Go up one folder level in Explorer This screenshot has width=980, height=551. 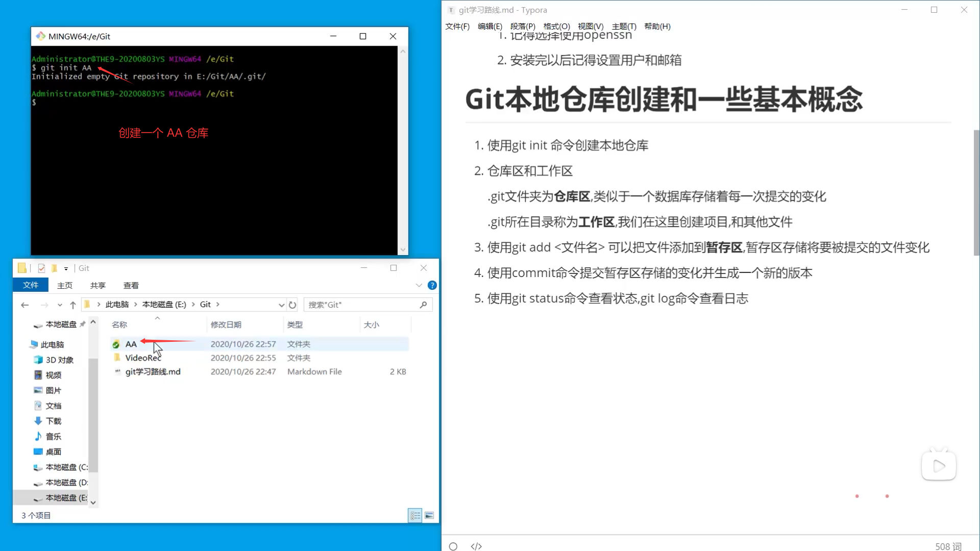click(x=73, y=305)
